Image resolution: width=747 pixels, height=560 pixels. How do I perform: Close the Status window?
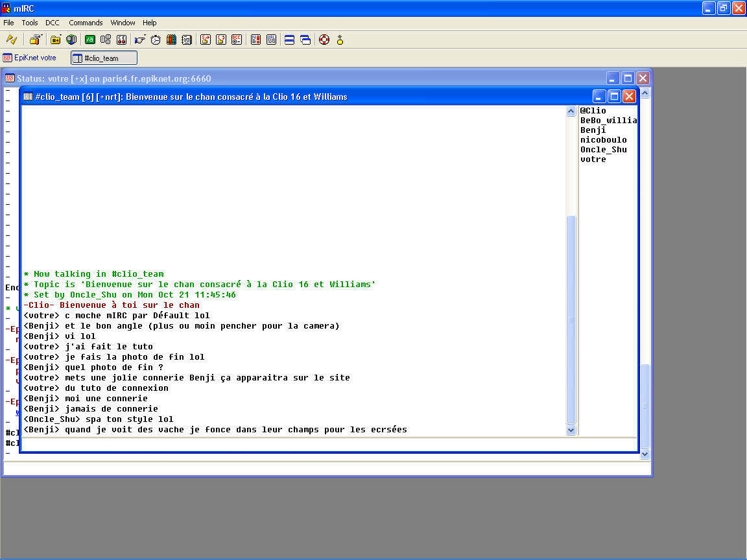(x=643, y=78)
